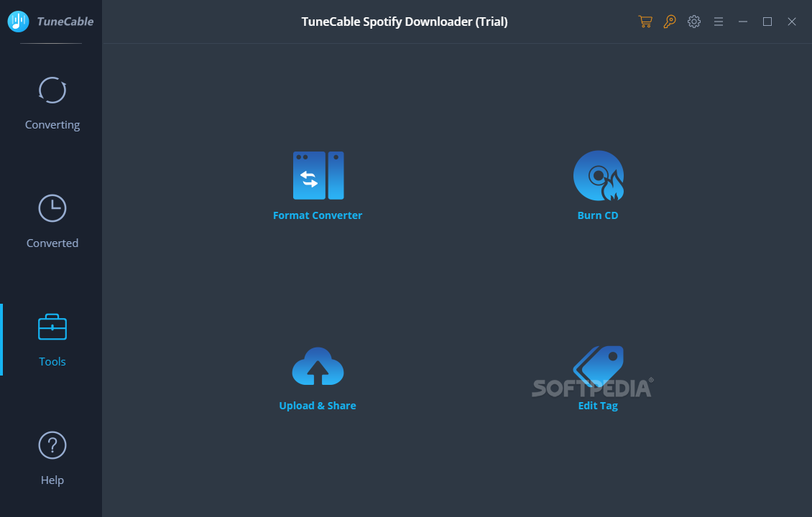Close the TuneCable window
The height and width of the screenshot is (517, 812).
(x=791, y=22)
